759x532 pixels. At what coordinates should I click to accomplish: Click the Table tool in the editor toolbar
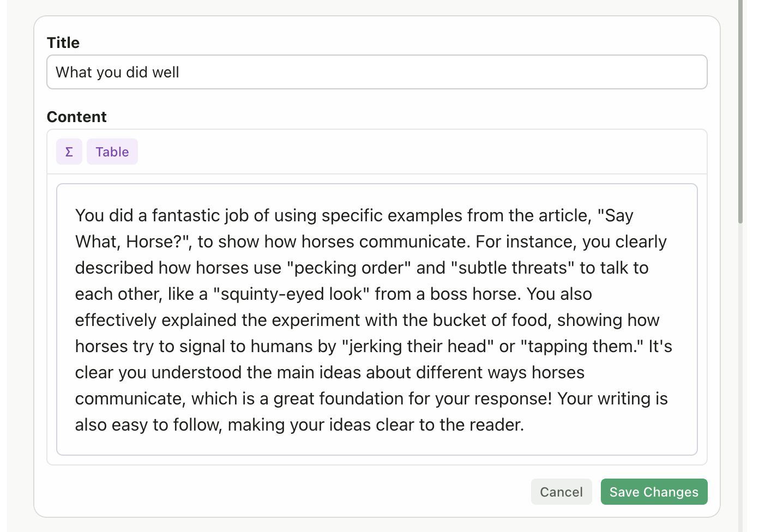pos(112,152)
